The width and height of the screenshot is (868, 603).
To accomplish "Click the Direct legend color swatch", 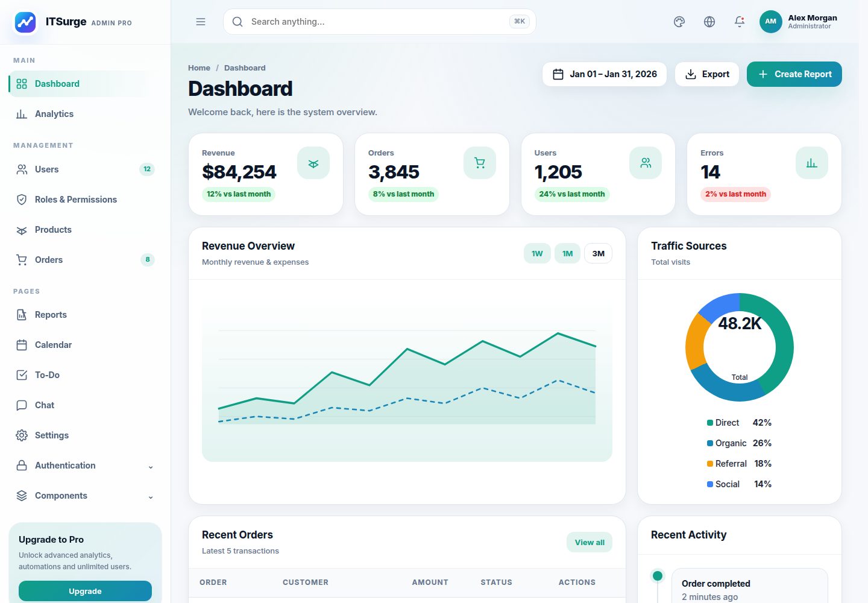I will click(710, 423).
